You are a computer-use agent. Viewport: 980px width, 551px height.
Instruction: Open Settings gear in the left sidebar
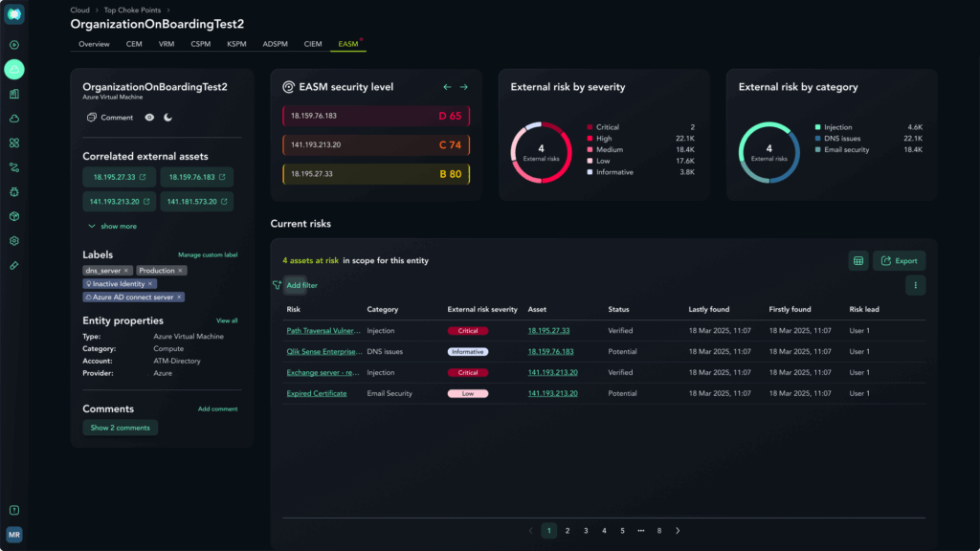[13, 241]
